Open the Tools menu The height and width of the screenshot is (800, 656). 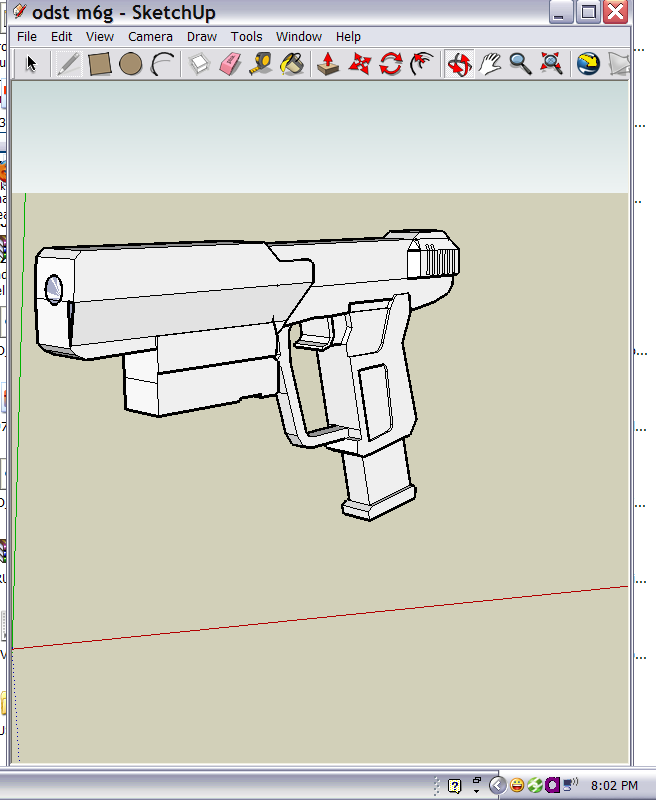246,37
